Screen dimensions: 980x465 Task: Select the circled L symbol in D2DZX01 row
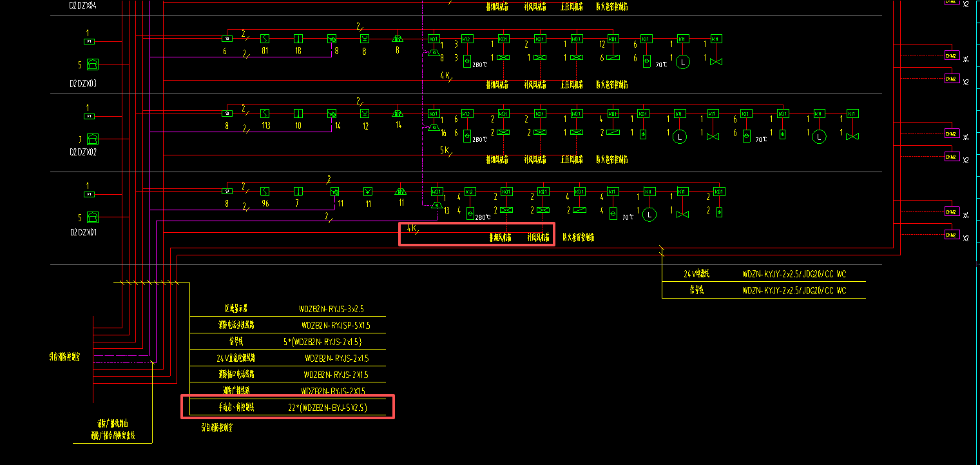click(649, 214)
